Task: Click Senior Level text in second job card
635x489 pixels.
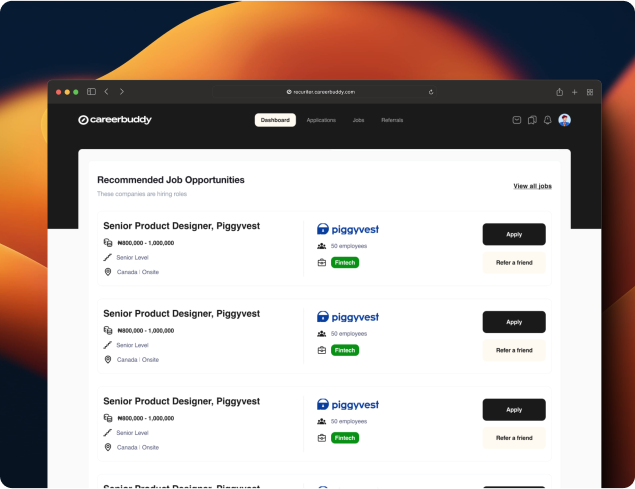Action: click(132, 345)
